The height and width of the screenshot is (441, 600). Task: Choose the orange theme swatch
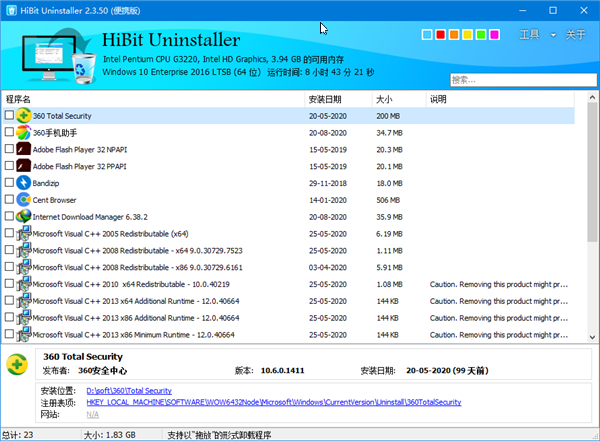coord(454,35)
